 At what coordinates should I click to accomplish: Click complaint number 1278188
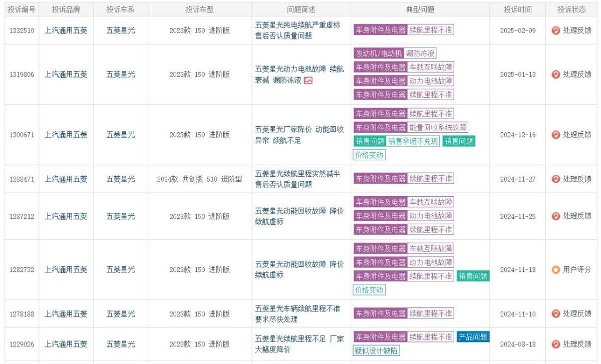click(22, 313)
